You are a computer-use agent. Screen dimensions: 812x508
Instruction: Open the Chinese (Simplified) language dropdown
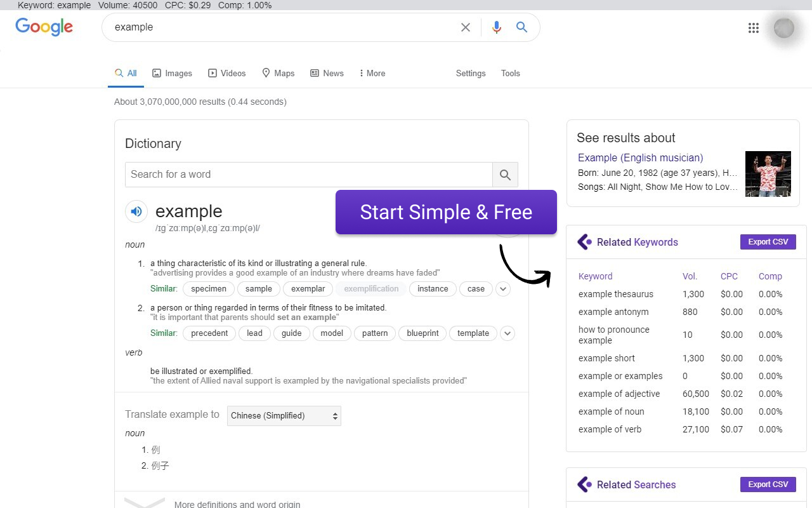click(284, 416)
